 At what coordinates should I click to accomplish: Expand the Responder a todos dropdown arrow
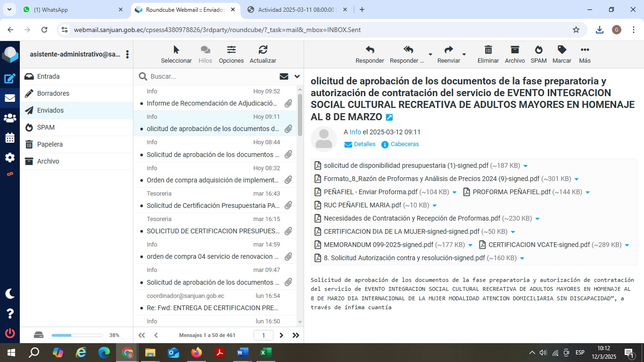(430, 55)
